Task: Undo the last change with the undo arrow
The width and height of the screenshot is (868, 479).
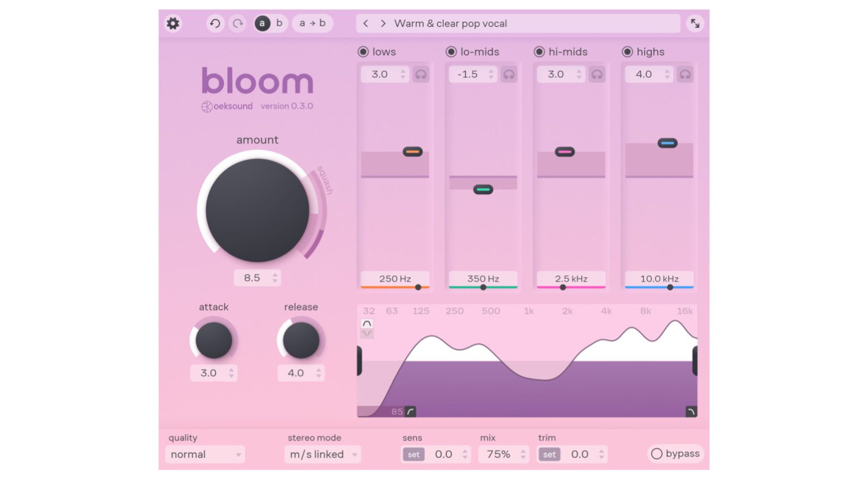Action: tap(215, 23)
